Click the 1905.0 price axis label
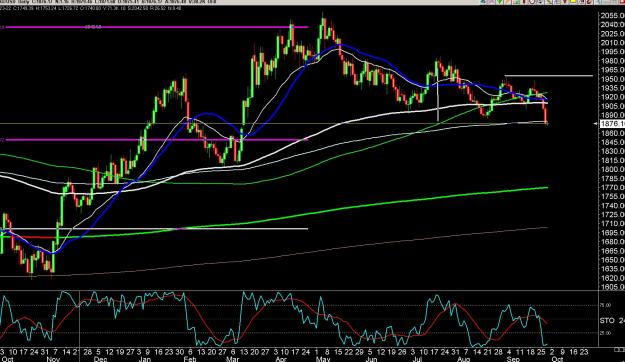The width and height of the screenshot is (625, 362). coord(613,106)
